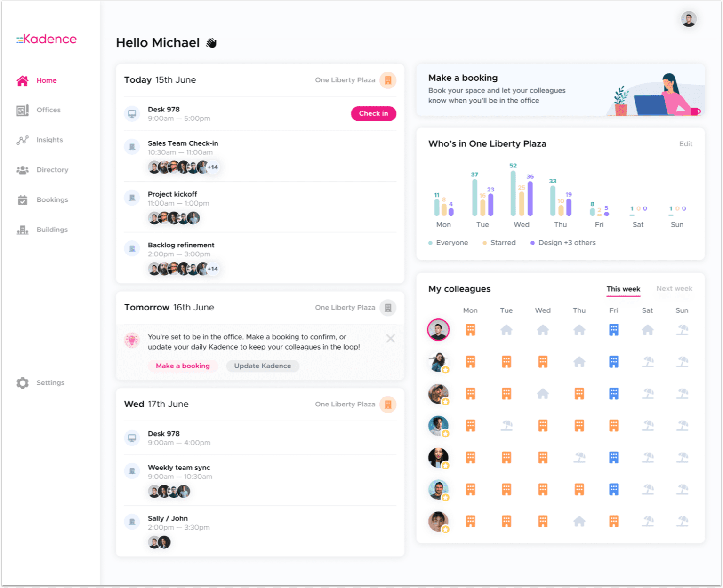The image size is (723, 588).
Task: Open Bookings in the sidebar
Action: click(52, 200)
